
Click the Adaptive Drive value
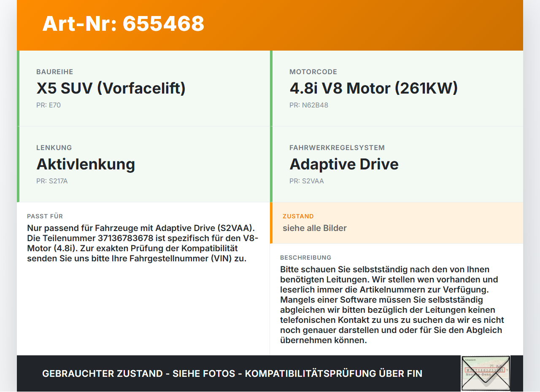(344, 164)
